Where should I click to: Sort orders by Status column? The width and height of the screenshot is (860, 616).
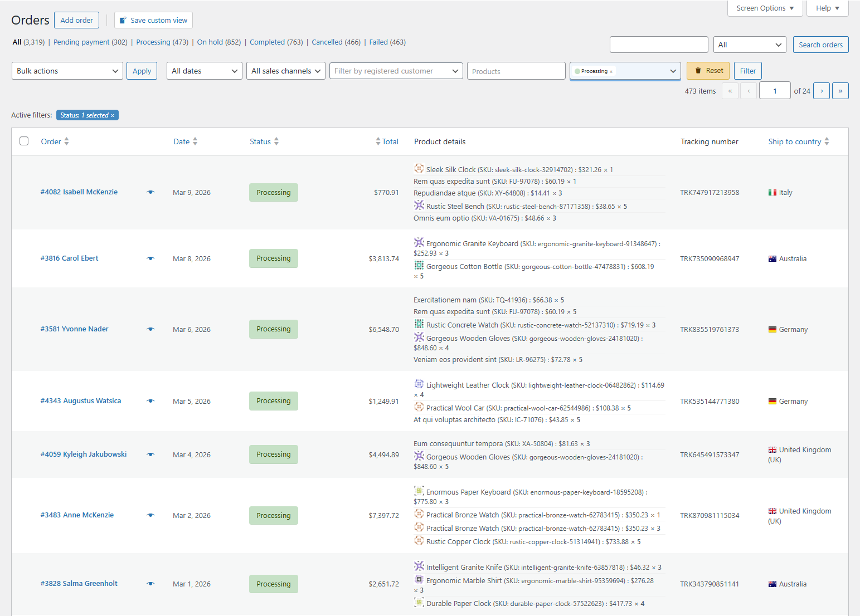264,141
